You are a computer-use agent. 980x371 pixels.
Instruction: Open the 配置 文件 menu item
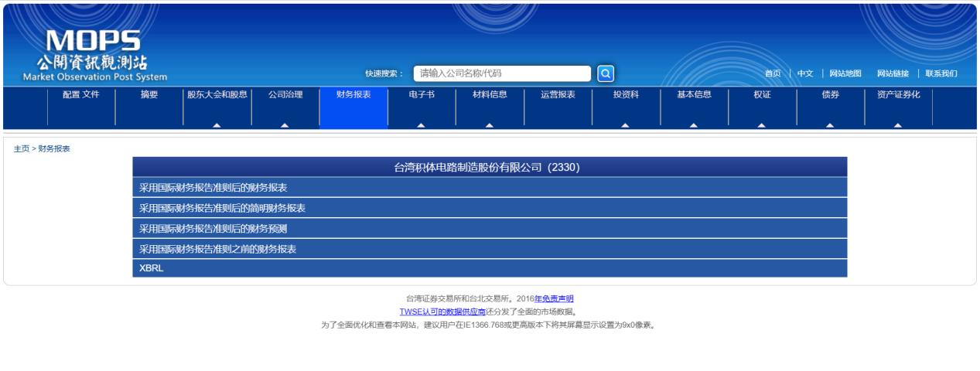point(81,95)
